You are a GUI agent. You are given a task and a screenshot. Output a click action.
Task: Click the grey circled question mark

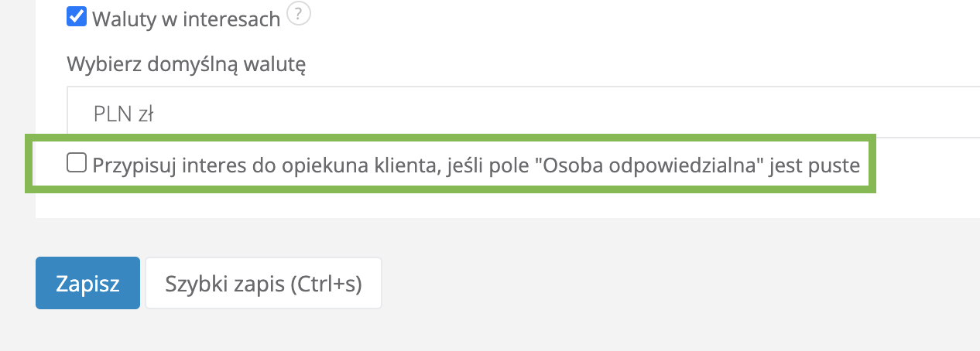(298, 15)
